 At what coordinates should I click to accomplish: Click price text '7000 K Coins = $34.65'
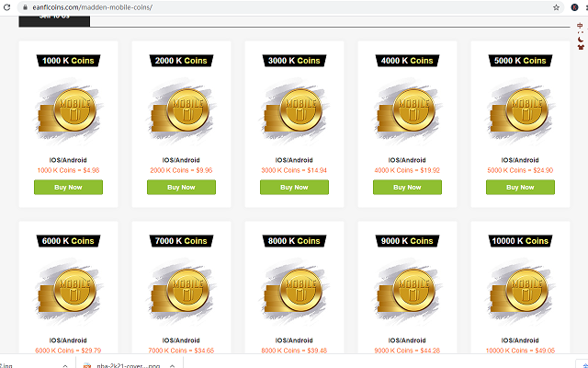click(x=181, y=351)
